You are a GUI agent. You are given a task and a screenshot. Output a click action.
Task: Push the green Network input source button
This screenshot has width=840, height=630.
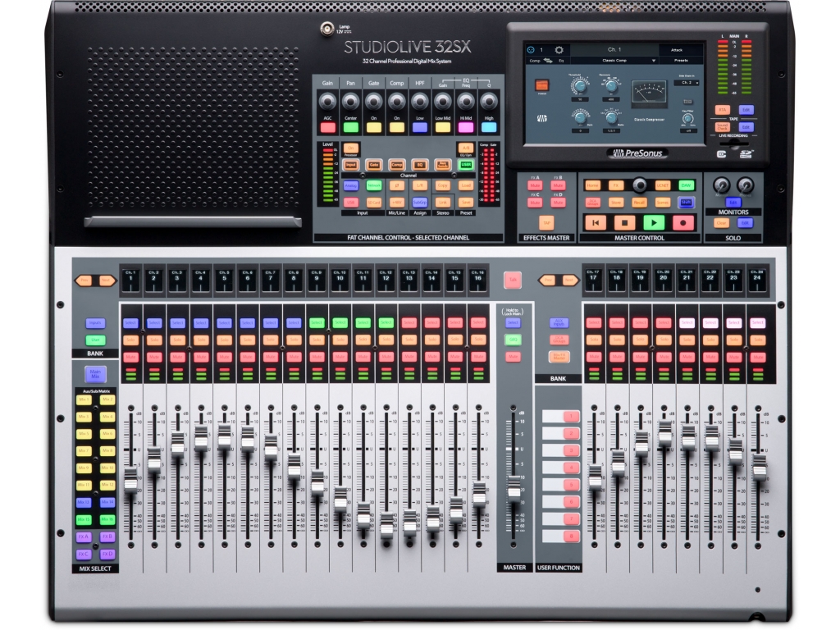373,185
